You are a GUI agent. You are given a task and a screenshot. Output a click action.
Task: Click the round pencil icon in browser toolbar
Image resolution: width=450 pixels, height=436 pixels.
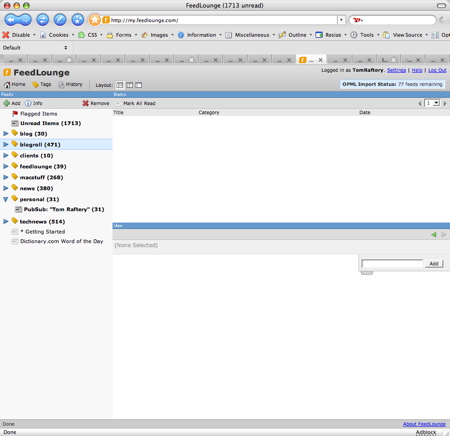(60, 20)
